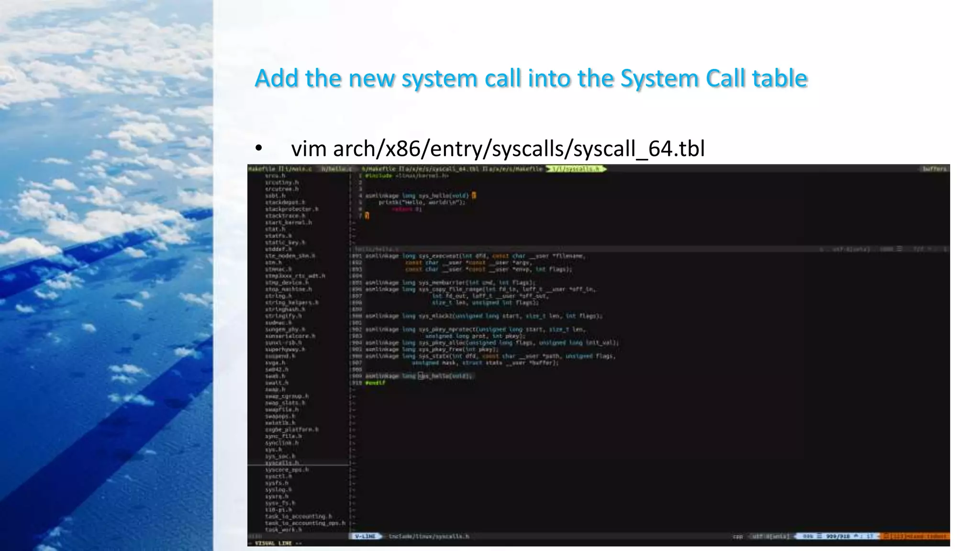Click the #endif line in syscalls.h
This screenshot has width=980, height=551.
tap(375, 383)
